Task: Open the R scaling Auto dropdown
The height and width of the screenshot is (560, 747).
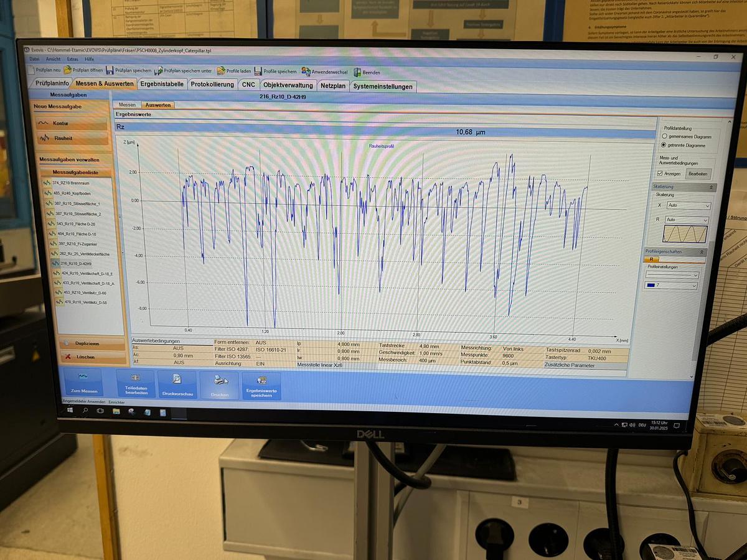Action: click(x=687, y=220)
